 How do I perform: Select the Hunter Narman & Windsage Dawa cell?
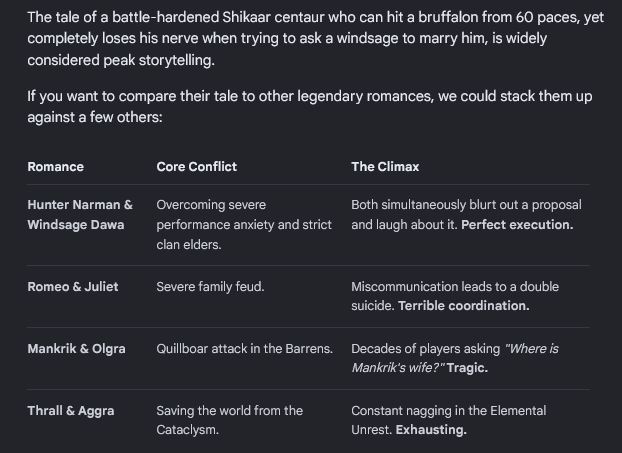click(x=80, y=215)
